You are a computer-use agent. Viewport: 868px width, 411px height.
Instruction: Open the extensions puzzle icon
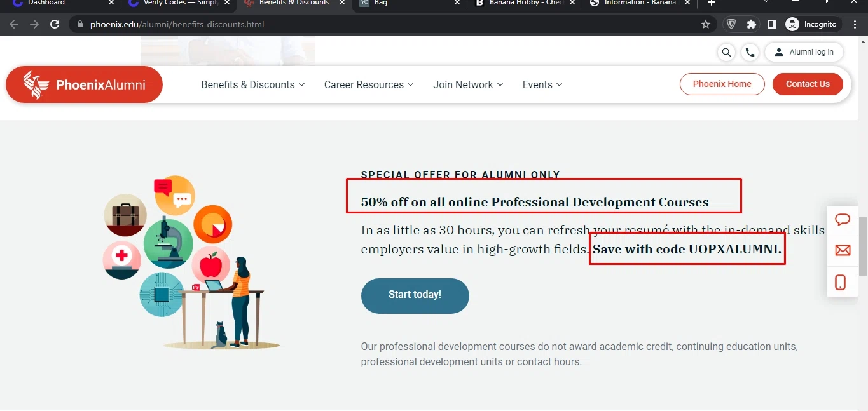[752, 24]
